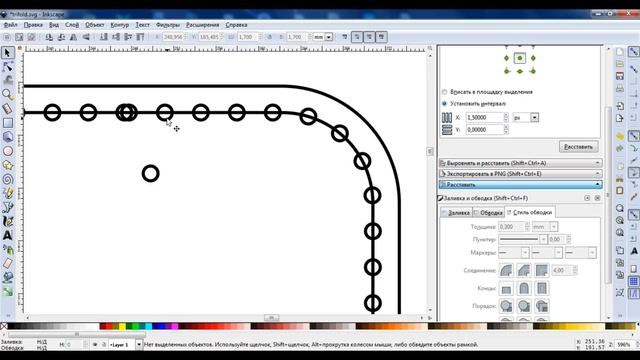The height and width of the screenshot is (360, 640).
Task: Select the Ellipse tool
Action: (7, 151)
